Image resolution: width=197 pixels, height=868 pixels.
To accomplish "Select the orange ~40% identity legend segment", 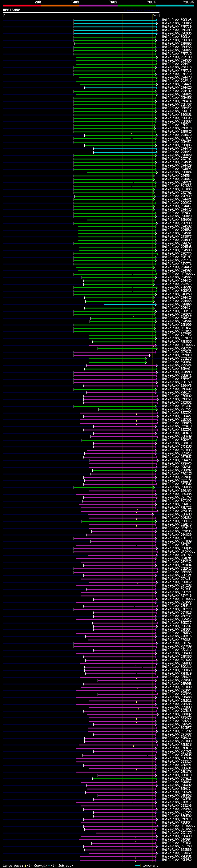I will 60,6.
